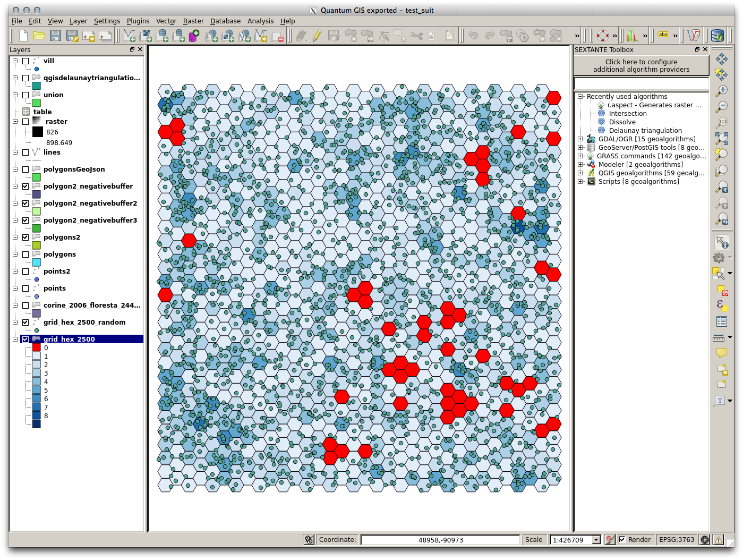
Task: Click the configure additional algorithm providers button
Action: coord(641,66)
